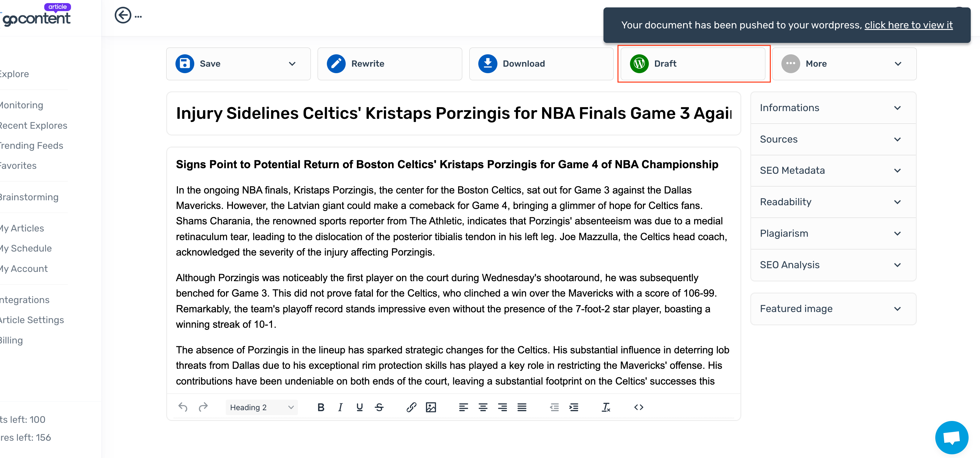Go to Trending Feeds menu item
Screen dimensions: 980x458
[x=31, y=146]
